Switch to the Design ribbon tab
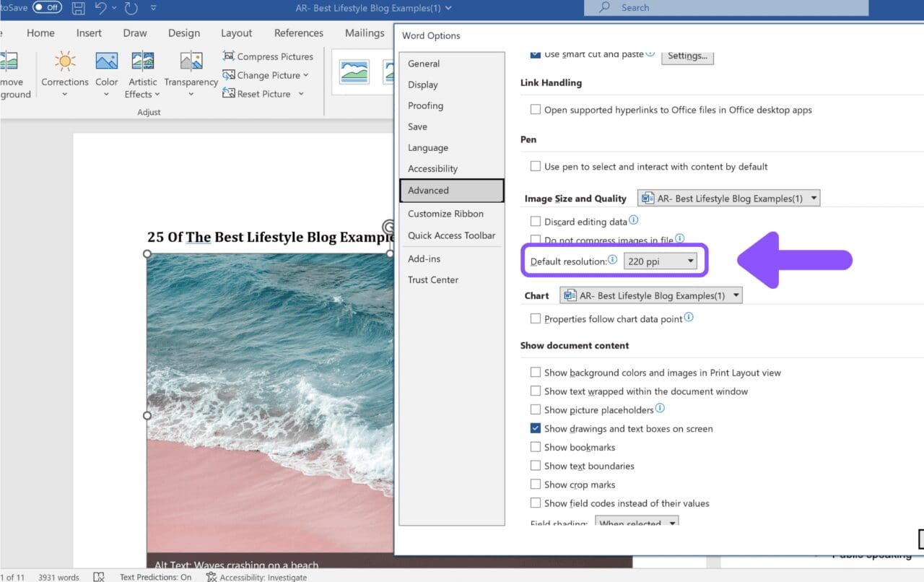The width and height of the screenshot is (924, 582). pos(184,32)
